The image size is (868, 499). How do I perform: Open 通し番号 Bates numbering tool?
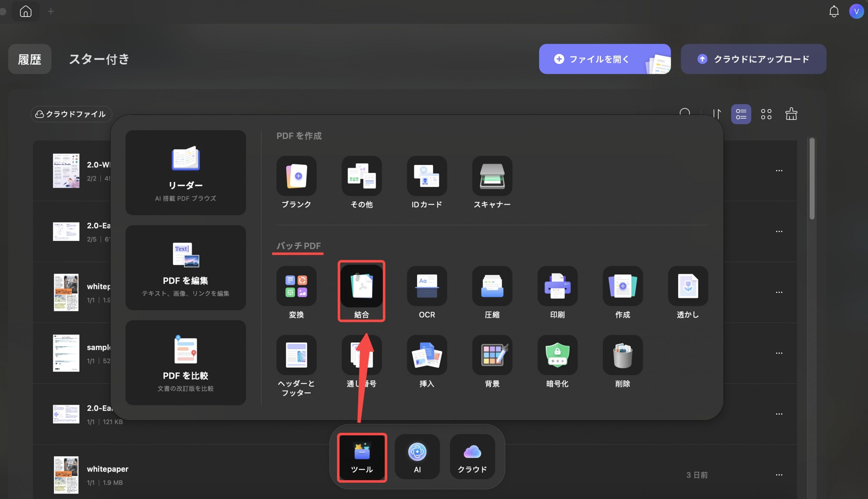[x=361, y=355]
